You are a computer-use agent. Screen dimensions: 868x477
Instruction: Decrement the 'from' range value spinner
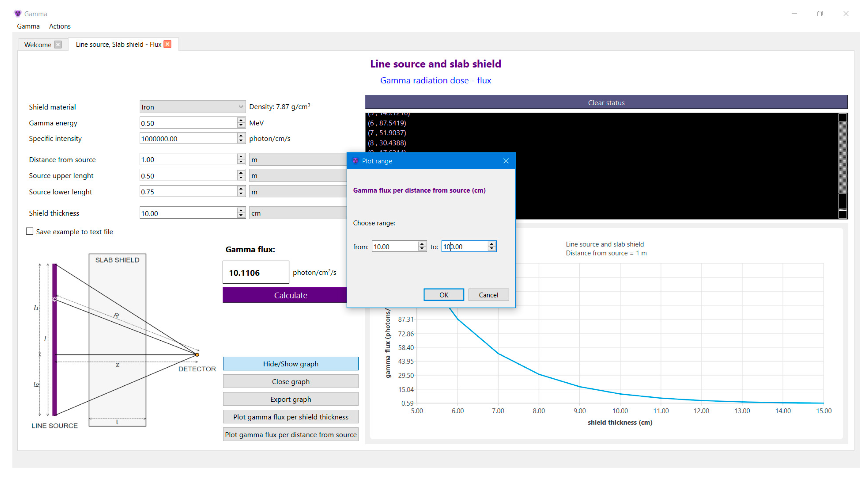click(422, 249)
